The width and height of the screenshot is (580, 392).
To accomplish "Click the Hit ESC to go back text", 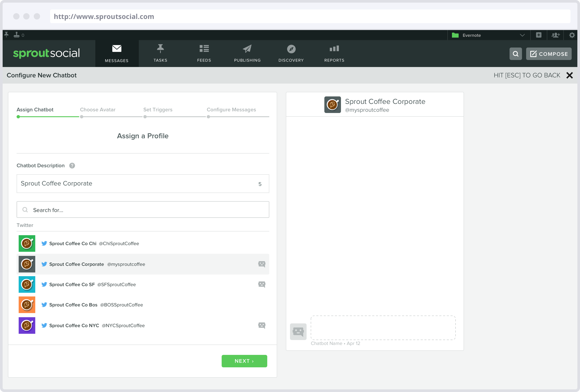I will pos(527,75).
